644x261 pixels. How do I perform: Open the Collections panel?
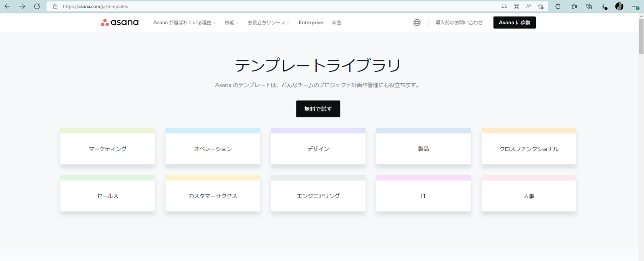[589, 7]
